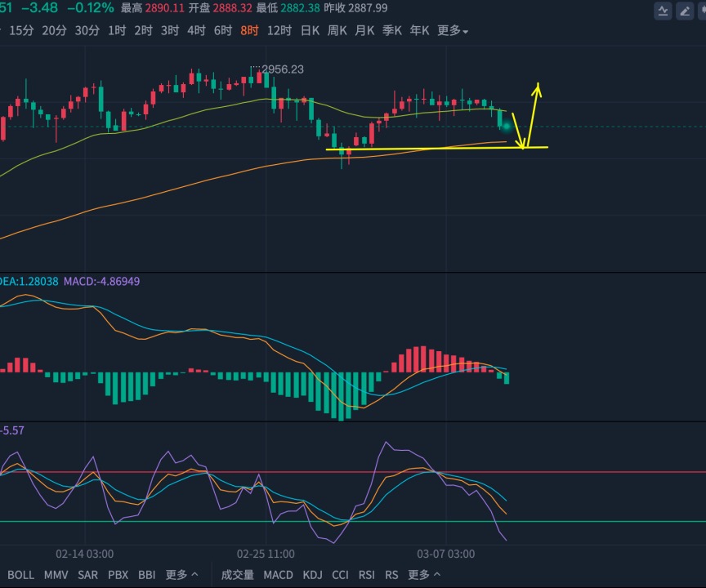
Task: Expand 更多 after RS indicator
Action: [x=424, y=574]
